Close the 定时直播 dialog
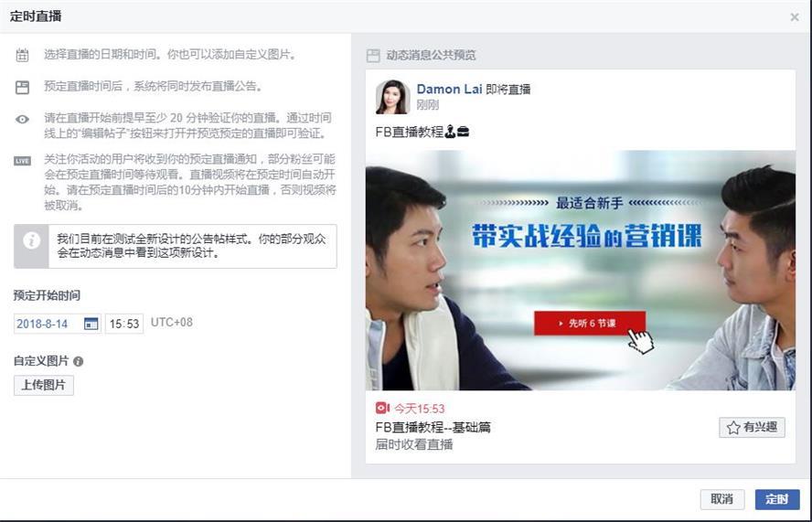812x522 pixels. [x=795, y=17]
